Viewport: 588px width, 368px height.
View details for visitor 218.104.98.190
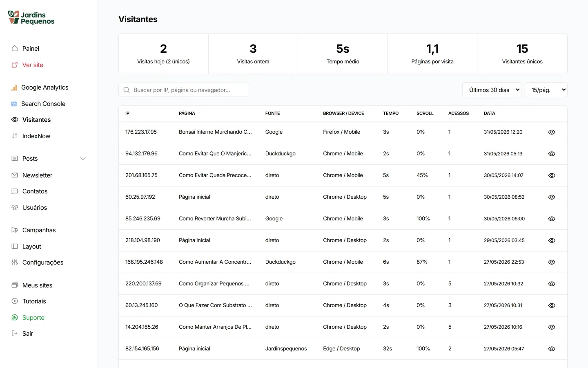click(552, 240)
